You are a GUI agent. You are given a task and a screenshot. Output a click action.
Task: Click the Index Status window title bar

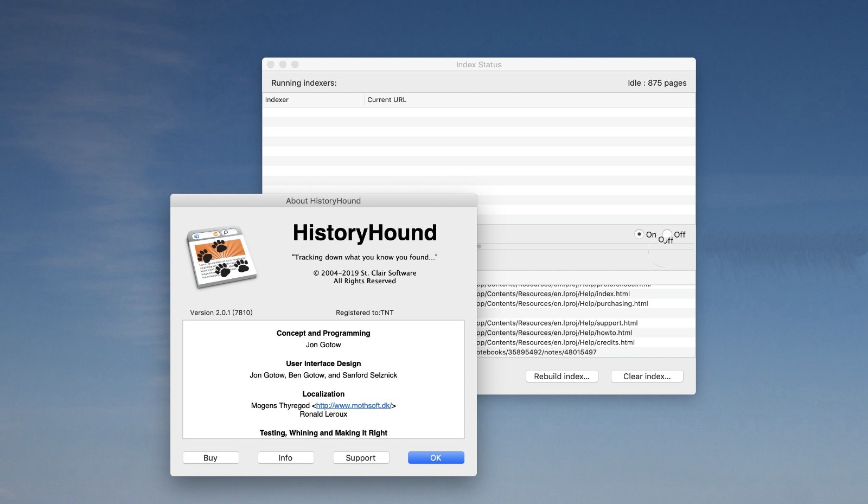coord(478,65)
